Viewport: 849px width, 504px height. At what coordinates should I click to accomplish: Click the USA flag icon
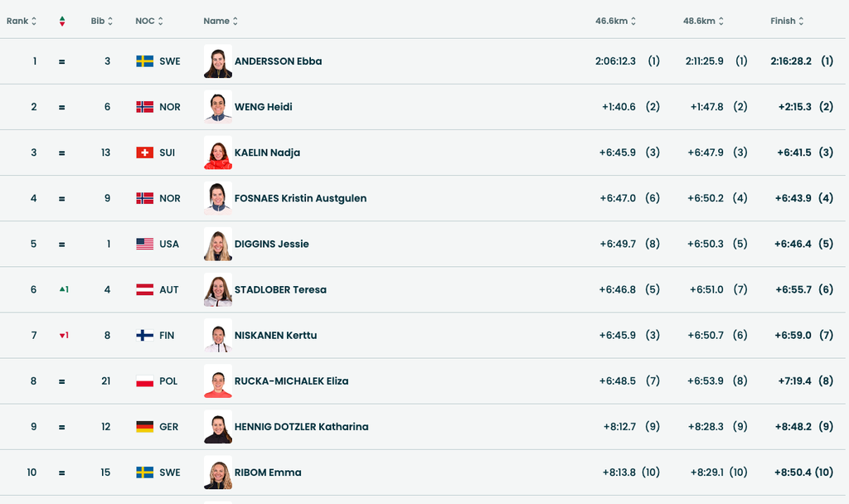click(145, 244)
